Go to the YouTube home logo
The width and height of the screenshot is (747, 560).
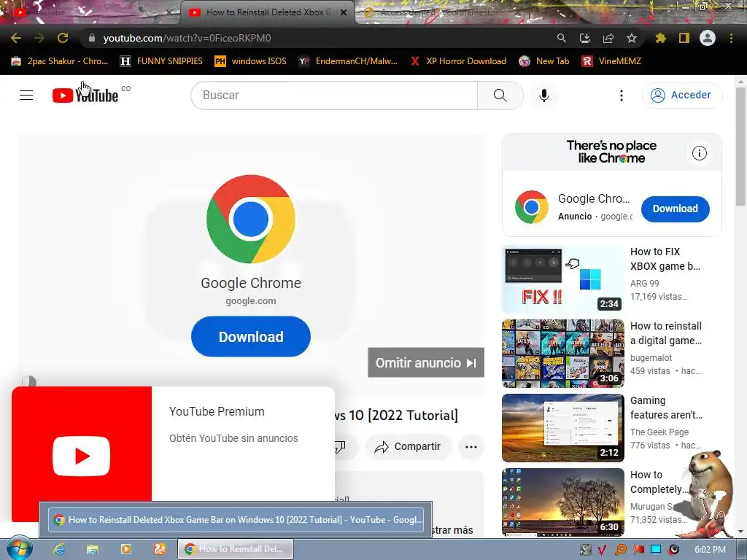[85, 96]
